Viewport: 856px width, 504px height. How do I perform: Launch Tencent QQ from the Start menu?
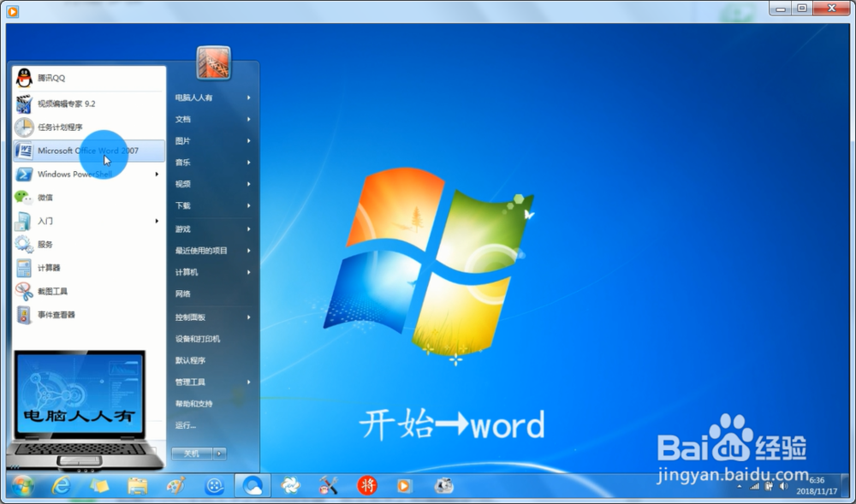(x=88, y=78)
